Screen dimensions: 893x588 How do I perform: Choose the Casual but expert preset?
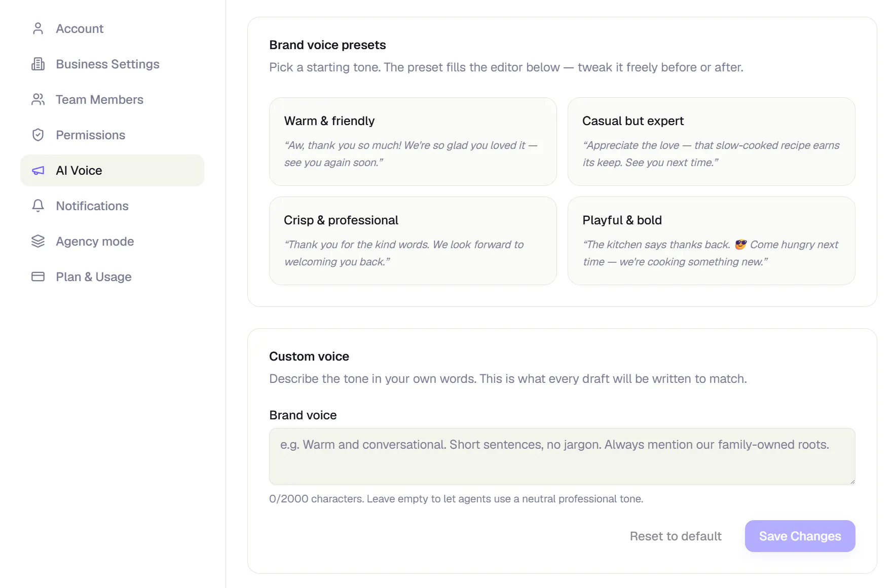pos(712,141)
